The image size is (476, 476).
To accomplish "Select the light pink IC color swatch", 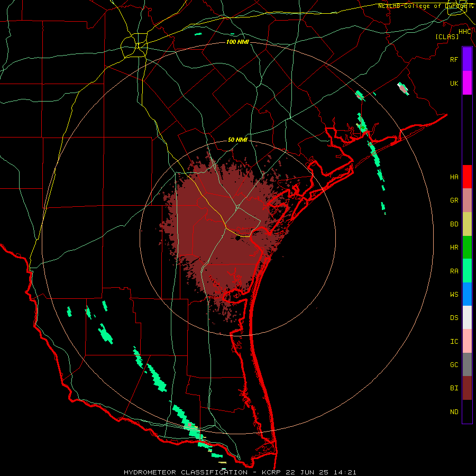I will click(x=467, y=341).
